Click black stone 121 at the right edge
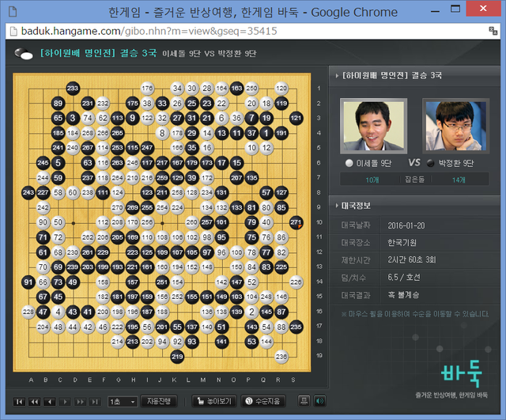This screenshot has height=420, width=506. pyautogui.click(x=296, y=118)
